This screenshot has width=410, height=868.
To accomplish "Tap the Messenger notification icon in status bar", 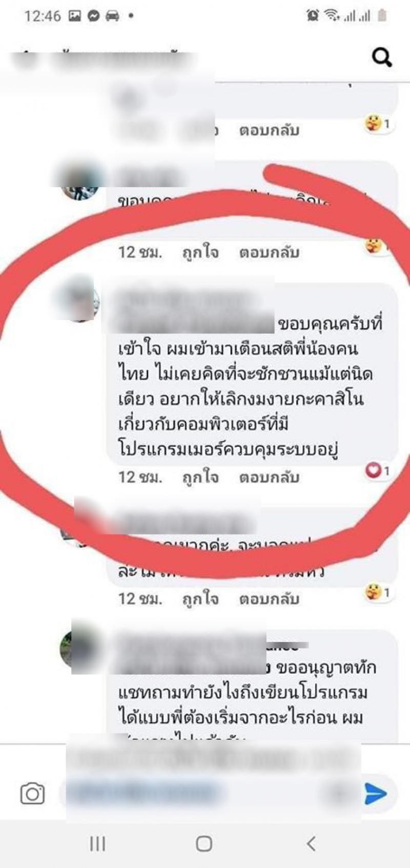I will point(93,16).
